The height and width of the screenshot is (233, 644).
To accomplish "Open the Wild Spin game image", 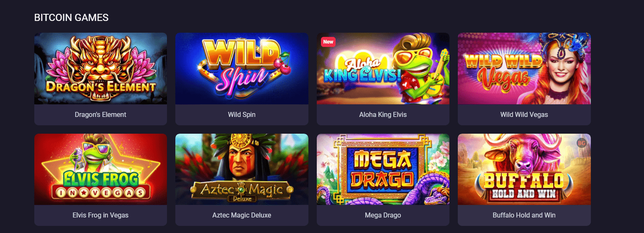I will 242,69.
